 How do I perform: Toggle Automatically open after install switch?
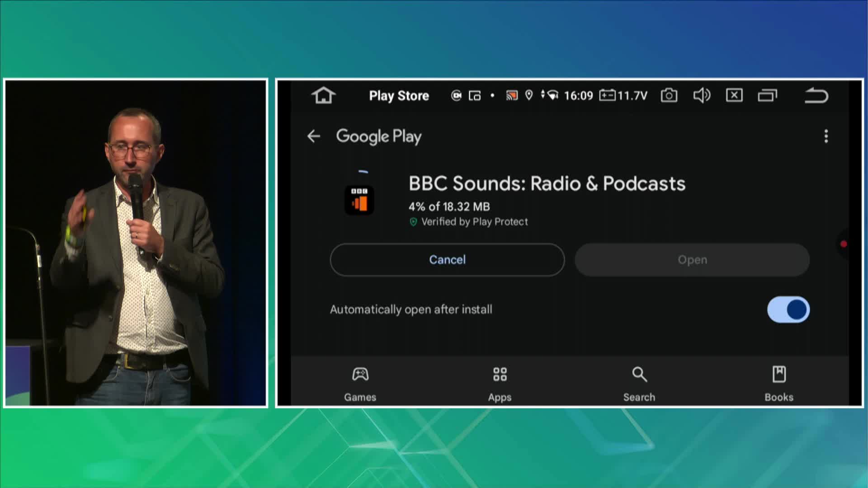click(788, 310)
